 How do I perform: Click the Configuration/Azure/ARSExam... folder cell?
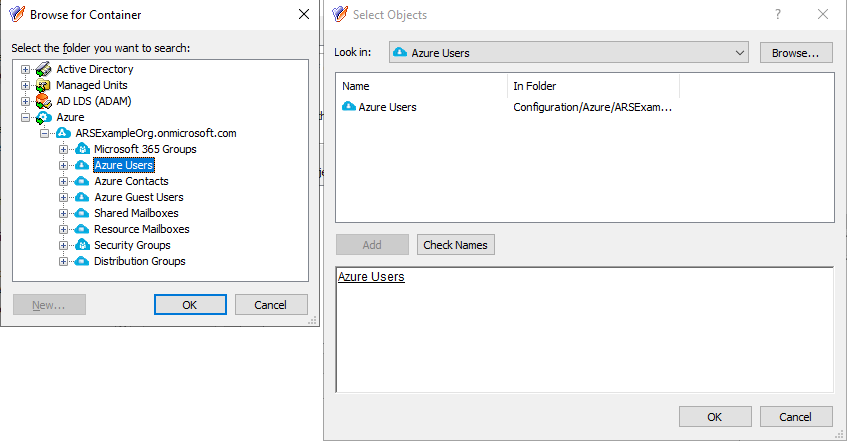pyautogui.click(x=593, y=107)
